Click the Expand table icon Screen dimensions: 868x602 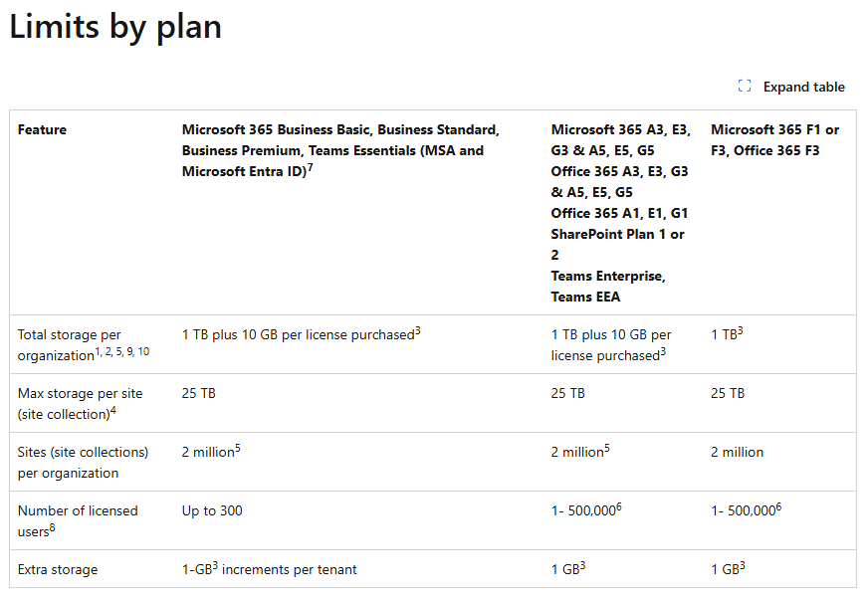744,87
